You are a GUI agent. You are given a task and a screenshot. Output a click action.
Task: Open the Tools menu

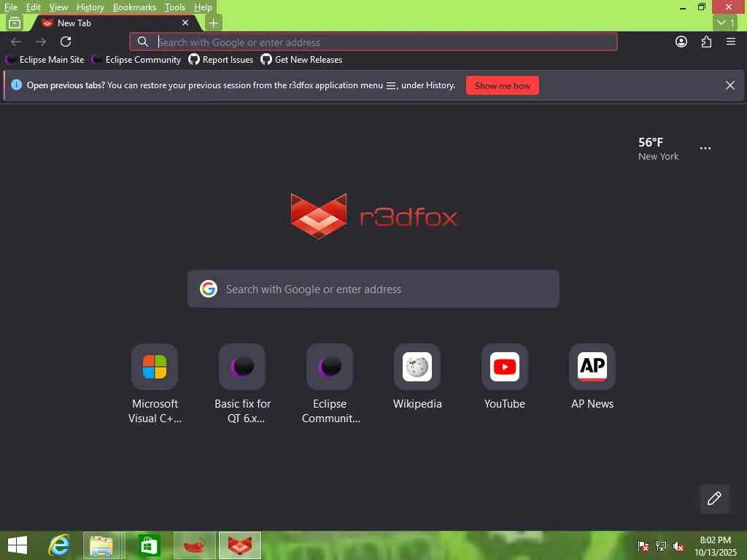(x=175, y=7)
